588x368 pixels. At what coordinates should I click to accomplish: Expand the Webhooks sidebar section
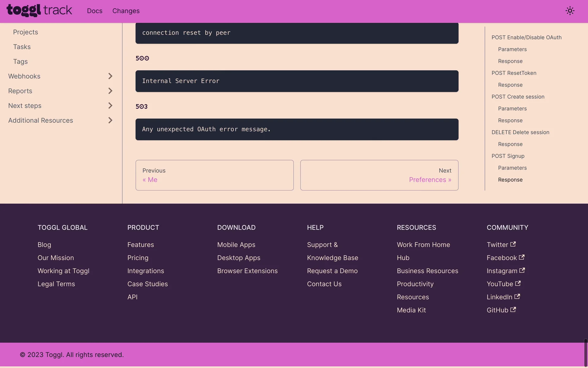(110, 76)
